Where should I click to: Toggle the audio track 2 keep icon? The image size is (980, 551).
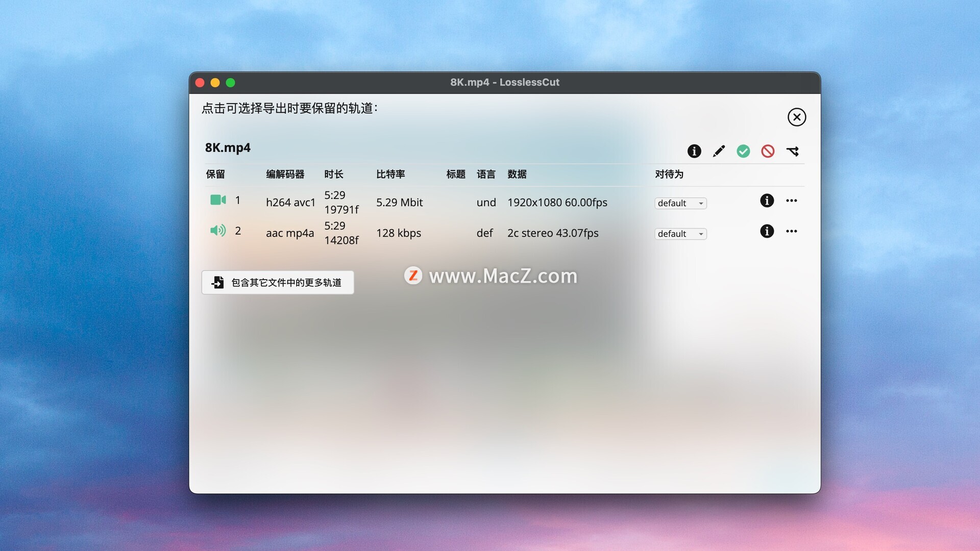tap(218, 231)
